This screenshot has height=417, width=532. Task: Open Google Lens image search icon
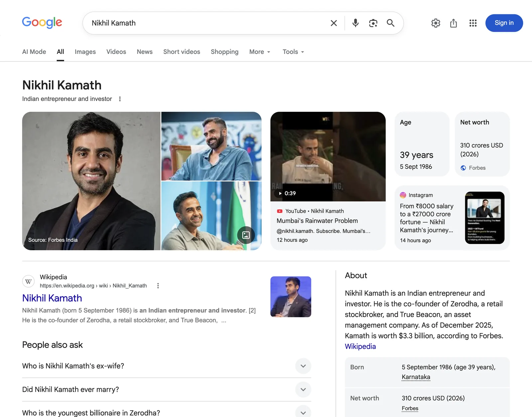coord(373,23)
